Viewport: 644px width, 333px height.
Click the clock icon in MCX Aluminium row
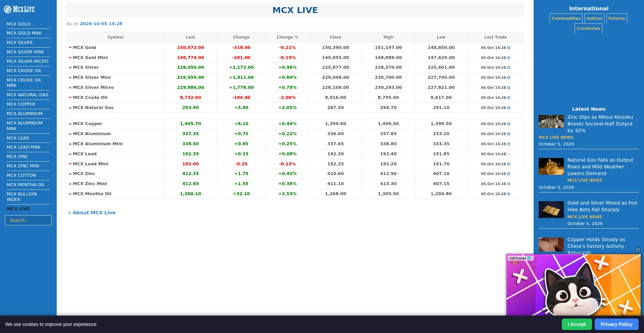click(x=509, y=134)
